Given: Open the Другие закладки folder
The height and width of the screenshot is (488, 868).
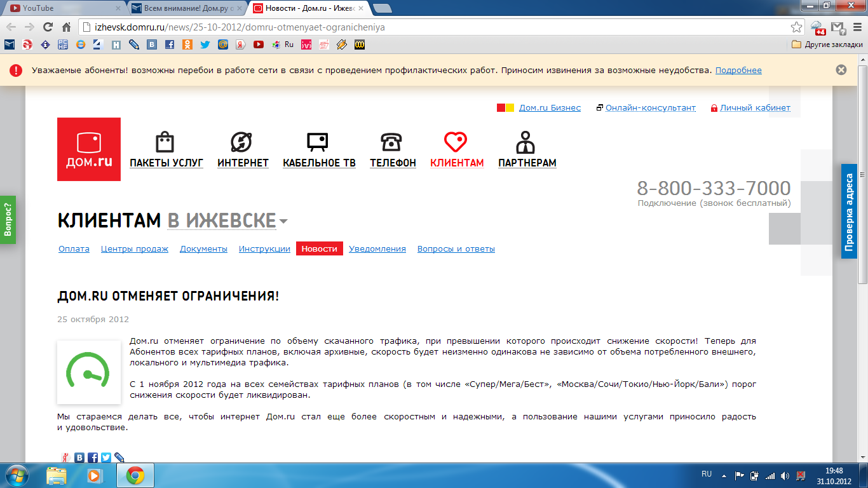Looking at the screenshot, I should coord(827,44).
